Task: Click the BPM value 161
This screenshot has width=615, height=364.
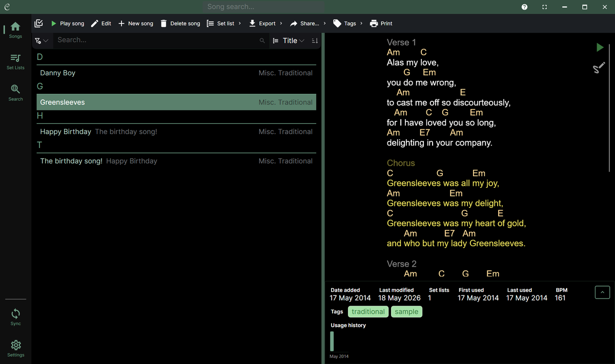Action: click(560, 298)
